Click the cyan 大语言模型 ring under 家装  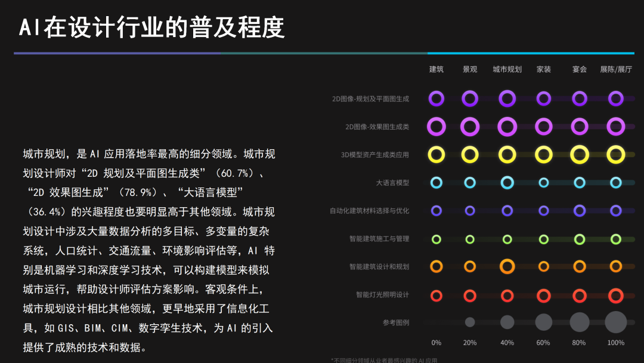(543, 183)
